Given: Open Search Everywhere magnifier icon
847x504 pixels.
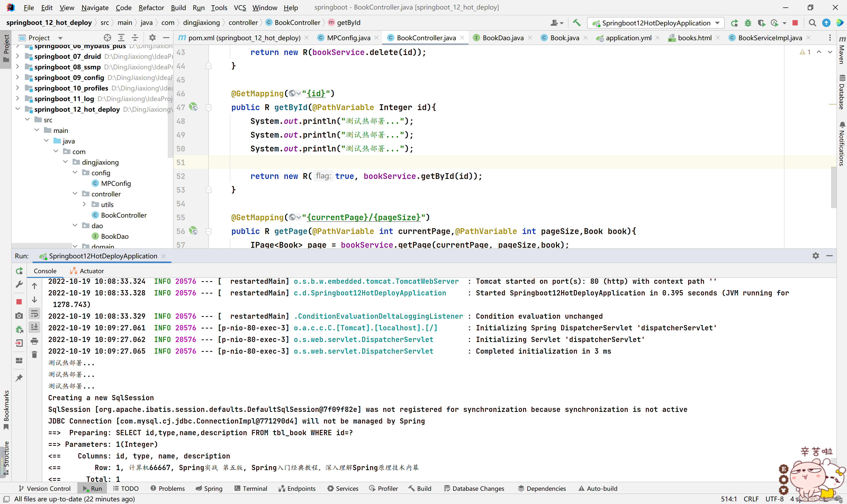Looking at the screenshot, I should pos(812,23).
